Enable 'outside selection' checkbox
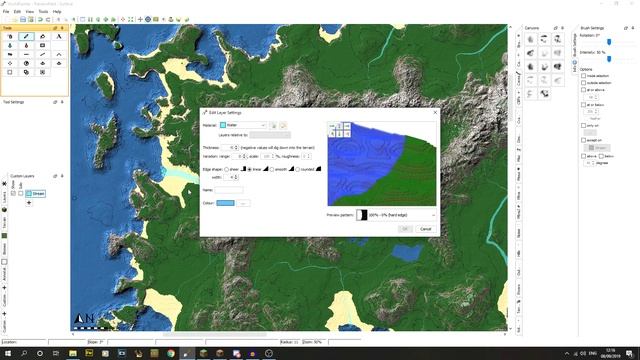Viewport: 640px width, 360px height. pos(584,82)
